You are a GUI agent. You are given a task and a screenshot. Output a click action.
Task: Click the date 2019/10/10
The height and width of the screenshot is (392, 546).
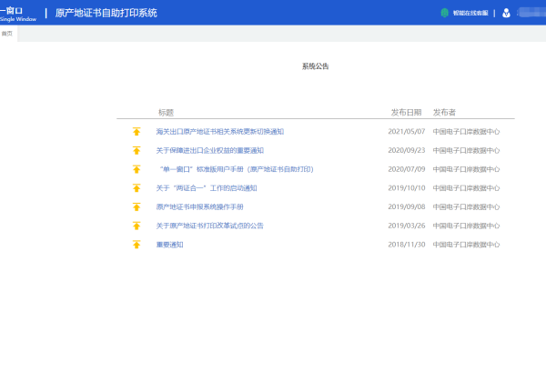pyautogui.click(x=407, y=187)
